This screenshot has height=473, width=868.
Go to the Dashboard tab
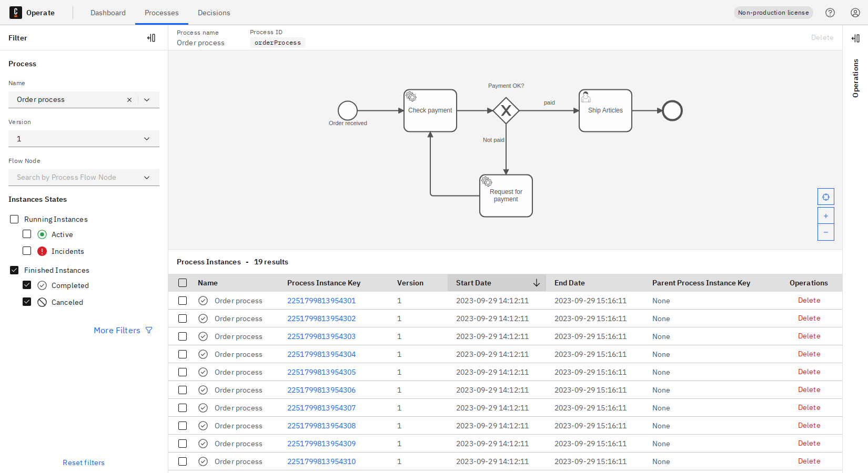(x=108, y=13)
